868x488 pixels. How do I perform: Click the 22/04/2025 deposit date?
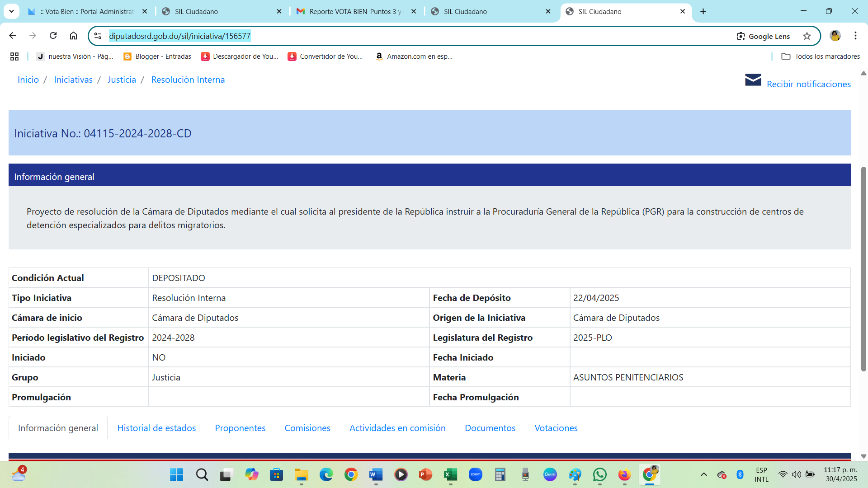coord(596,298)
